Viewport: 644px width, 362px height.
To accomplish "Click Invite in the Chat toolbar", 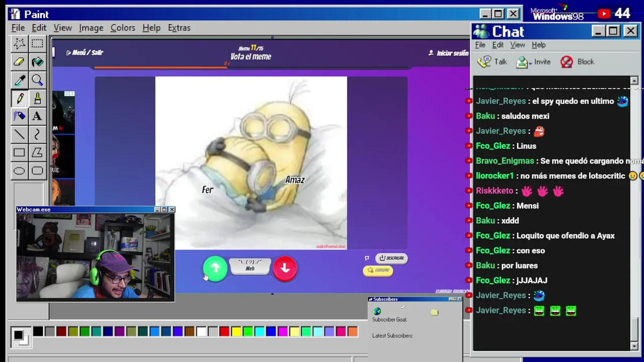I will (x=533, y=62).
